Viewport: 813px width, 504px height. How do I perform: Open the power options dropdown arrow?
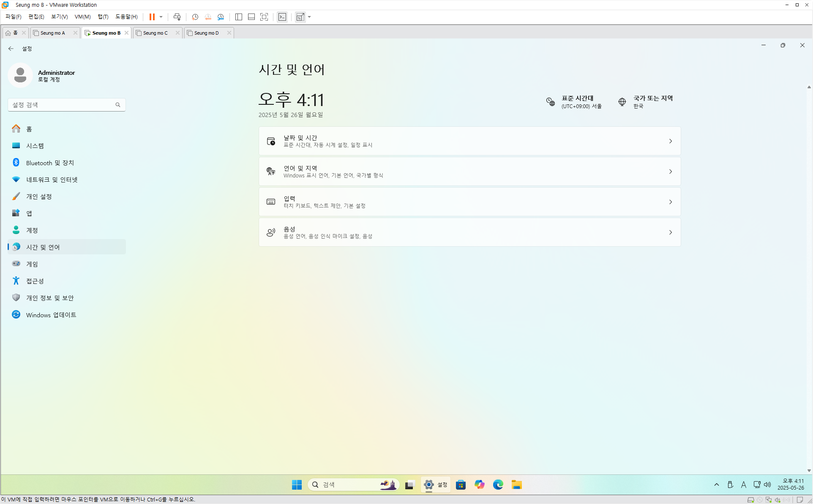(x=161, y=17)
